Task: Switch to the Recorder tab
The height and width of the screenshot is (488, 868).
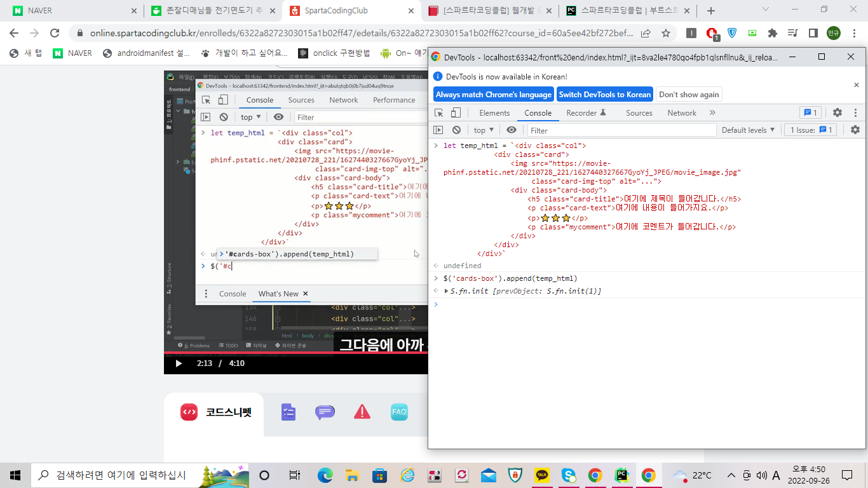Action: [x=587, y=112]
